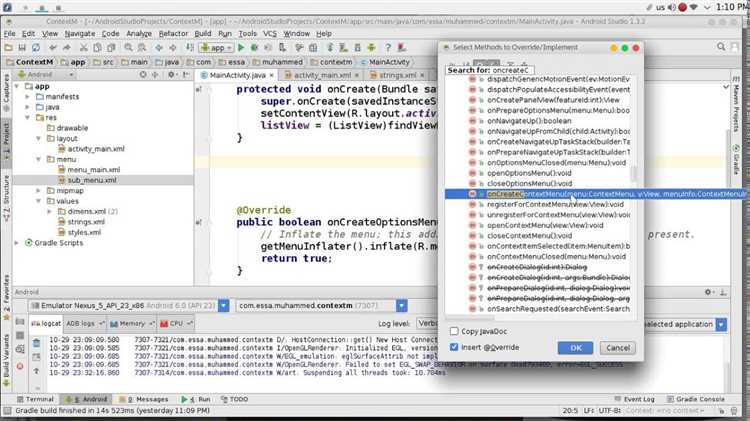
Task: Click the Debug app bug icon
Action: point(254,48)
